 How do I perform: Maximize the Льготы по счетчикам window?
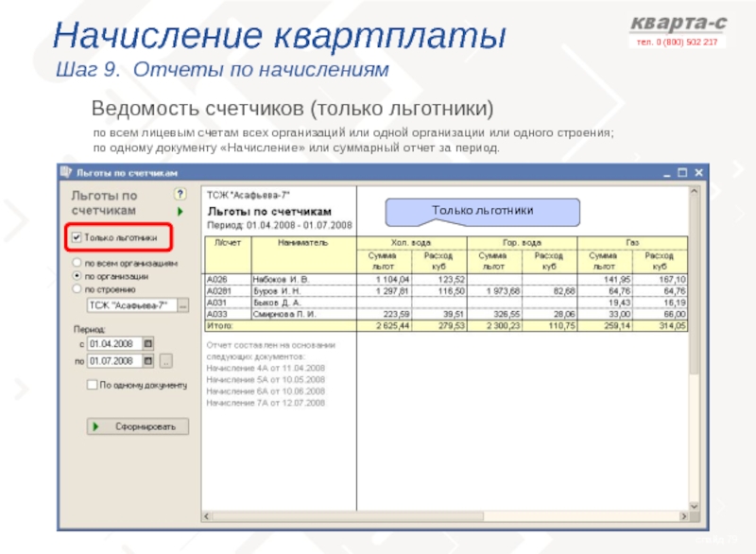click(682, 173)
